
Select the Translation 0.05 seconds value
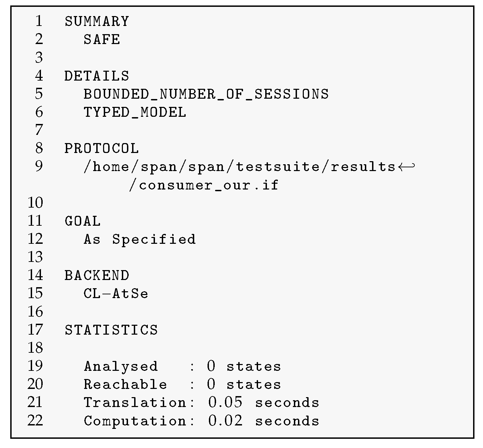[x=264, y=403]
